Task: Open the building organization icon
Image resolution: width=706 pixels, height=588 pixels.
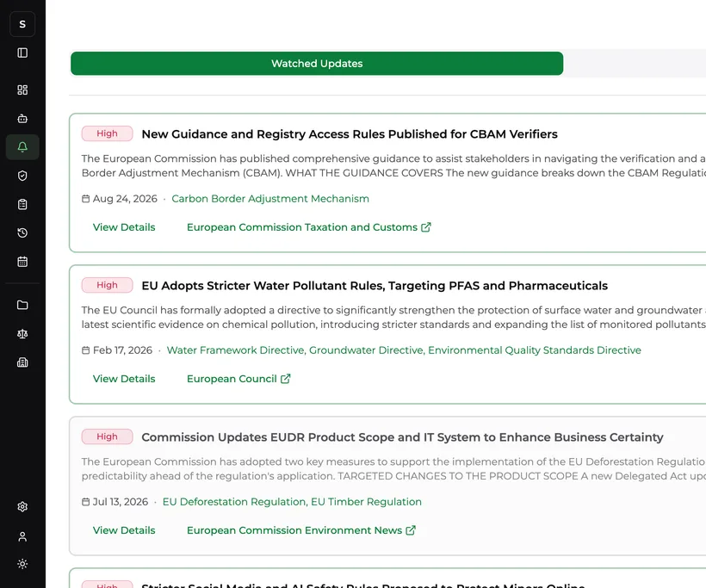Action: click(22, 362)
